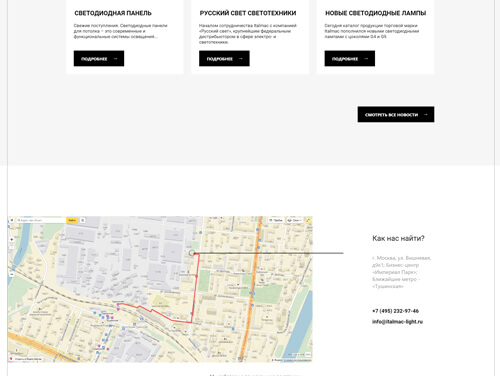Click the map address search field
The width and height of the screenshot is (500, 376).
[41, 220]
